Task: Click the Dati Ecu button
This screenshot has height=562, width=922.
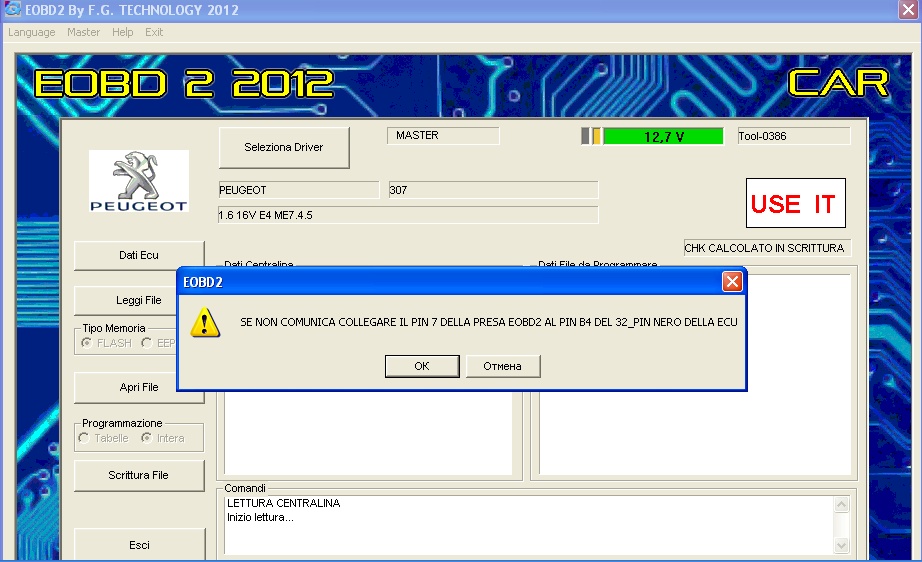Action: [x=139, y=255]
